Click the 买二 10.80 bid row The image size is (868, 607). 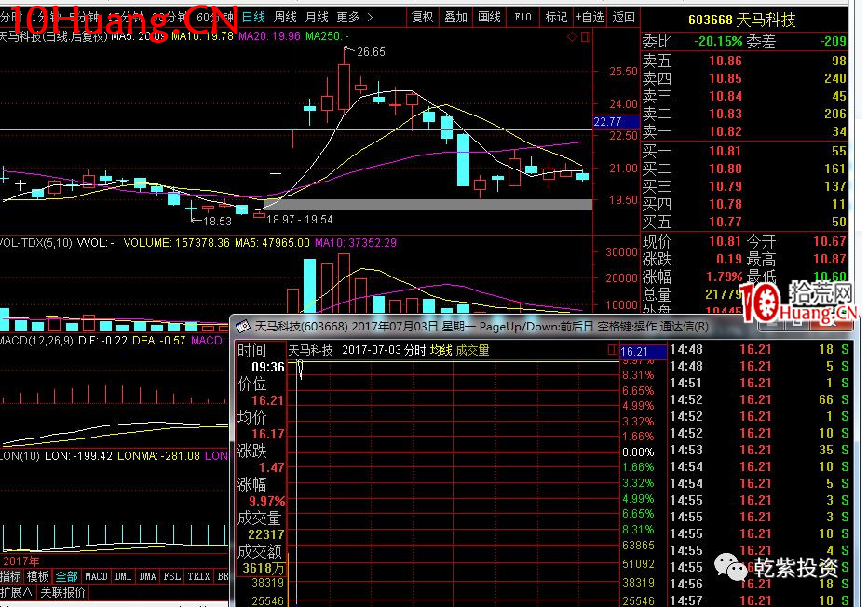744,169
